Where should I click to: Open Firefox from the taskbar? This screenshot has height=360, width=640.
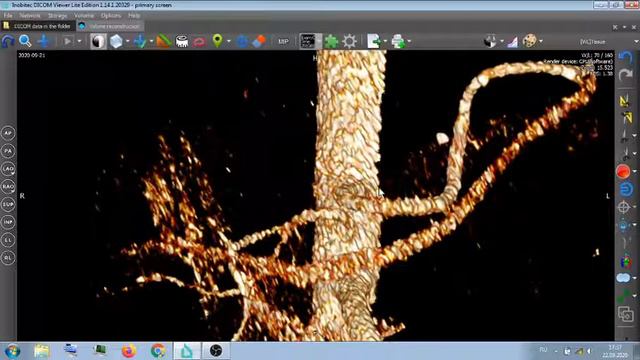pos(129,351)
